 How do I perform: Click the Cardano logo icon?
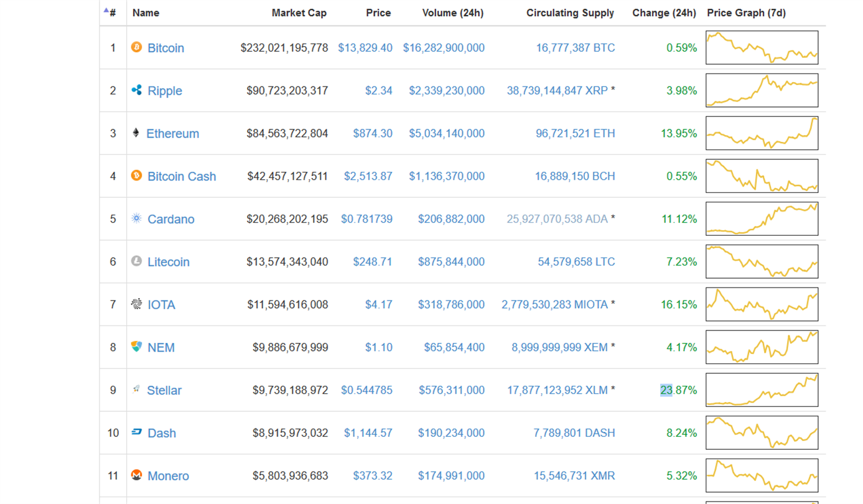tap(136, 218)
